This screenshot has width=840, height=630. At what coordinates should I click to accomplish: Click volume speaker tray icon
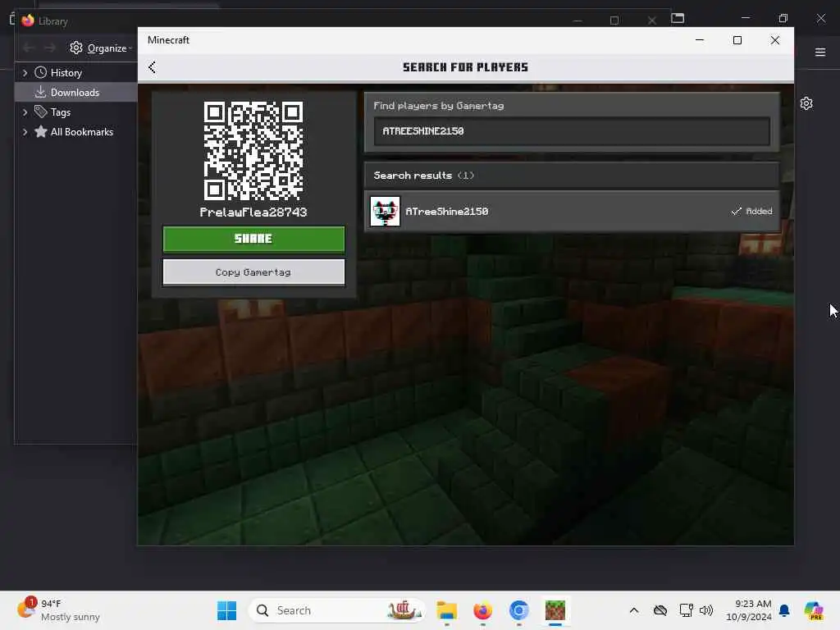(706, 610)
